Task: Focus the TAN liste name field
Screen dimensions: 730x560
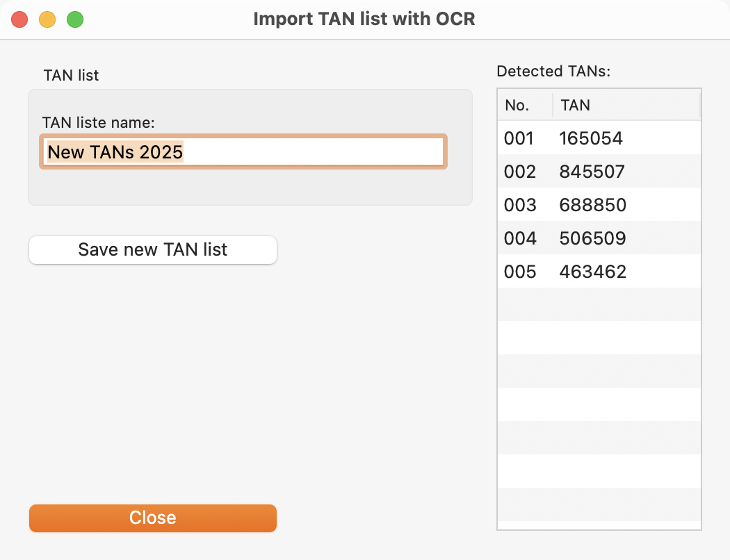Action: point(243,151)
